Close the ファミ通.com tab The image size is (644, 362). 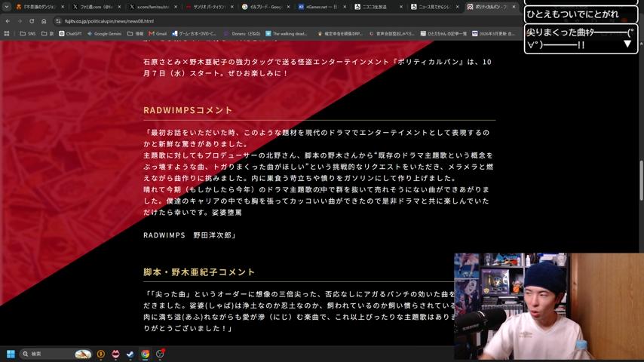pyautogui.click(x=119, y=7)
